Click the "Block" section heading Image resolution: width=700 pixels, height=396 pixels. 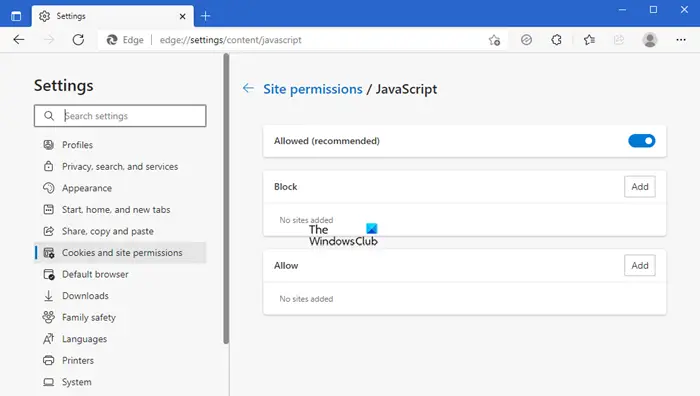pos(286,187)
